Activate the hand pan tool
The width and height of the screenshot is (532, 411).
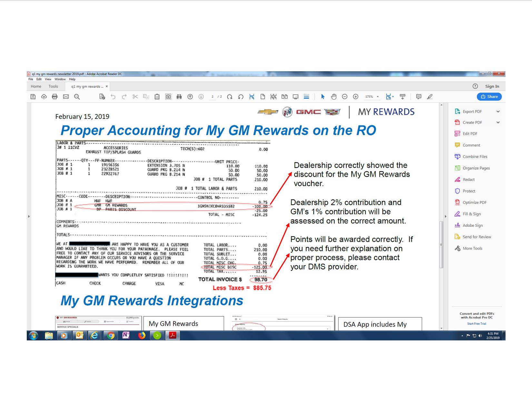click(334, 97)
